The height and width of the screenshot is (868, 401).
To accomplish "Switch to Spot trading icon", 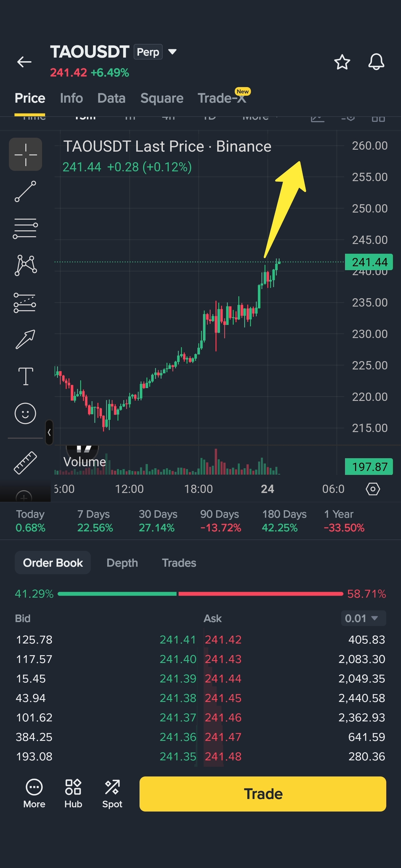I will 112,793.
